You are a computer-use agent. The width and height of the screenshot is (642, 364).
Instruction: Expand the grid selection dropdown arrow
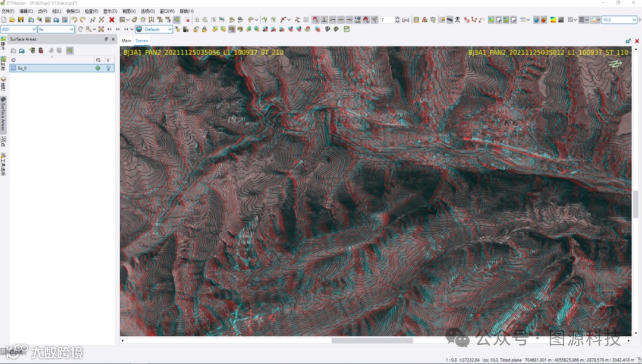pos(128,20)
